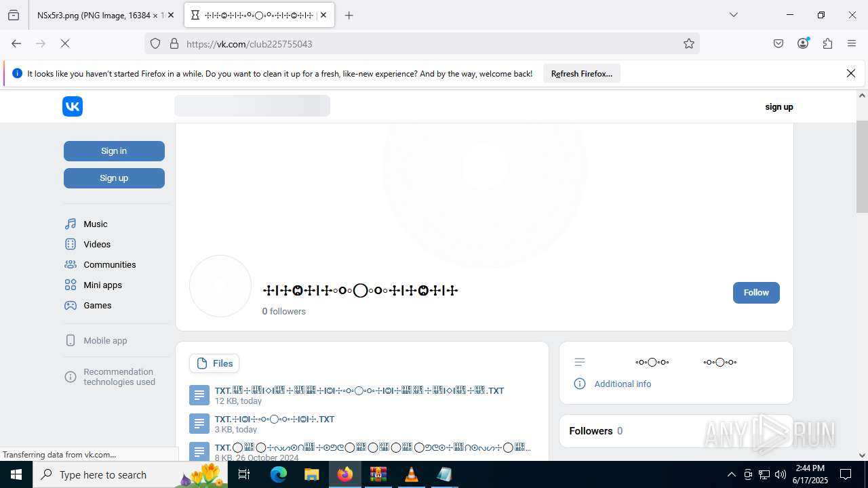Open the Additional info link
Screen dimensions: 868x488
623,384
